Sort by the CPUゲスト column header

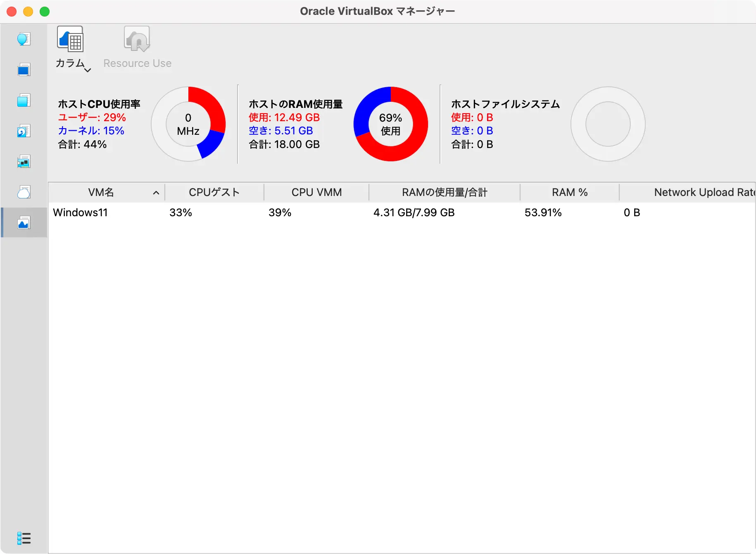pos(214,192)
